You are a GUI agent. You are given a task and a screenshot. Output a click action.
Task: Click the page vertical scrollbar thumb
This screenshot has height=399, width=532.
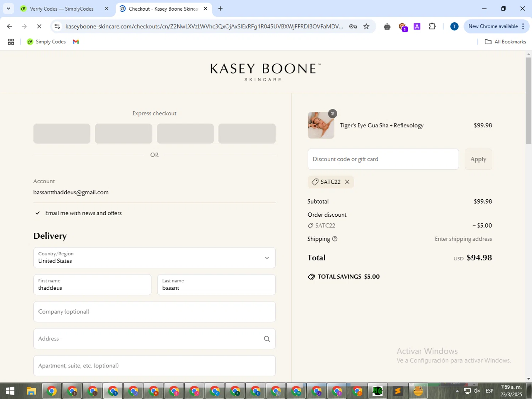528,100
